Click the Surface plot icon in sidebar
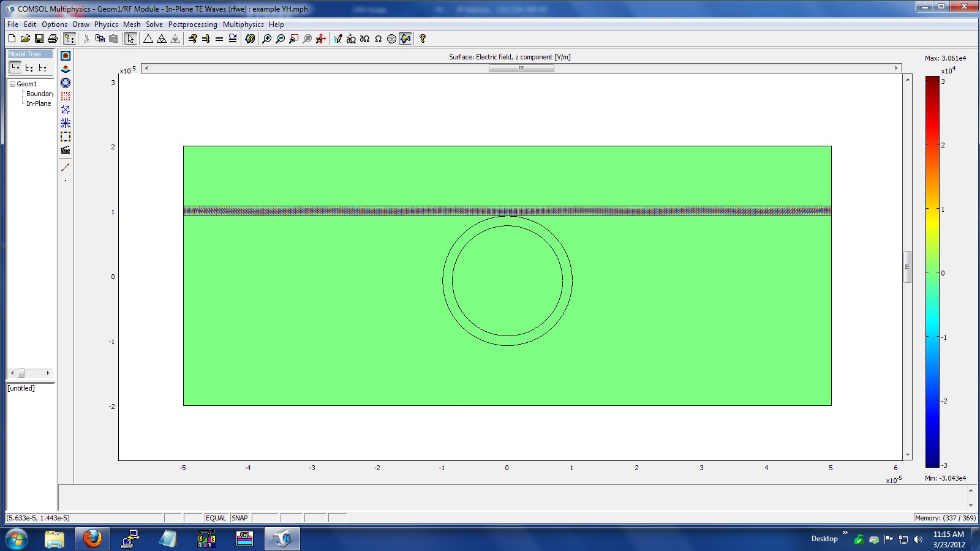Viewport: 980px width, 551px height. pos(66,56)
